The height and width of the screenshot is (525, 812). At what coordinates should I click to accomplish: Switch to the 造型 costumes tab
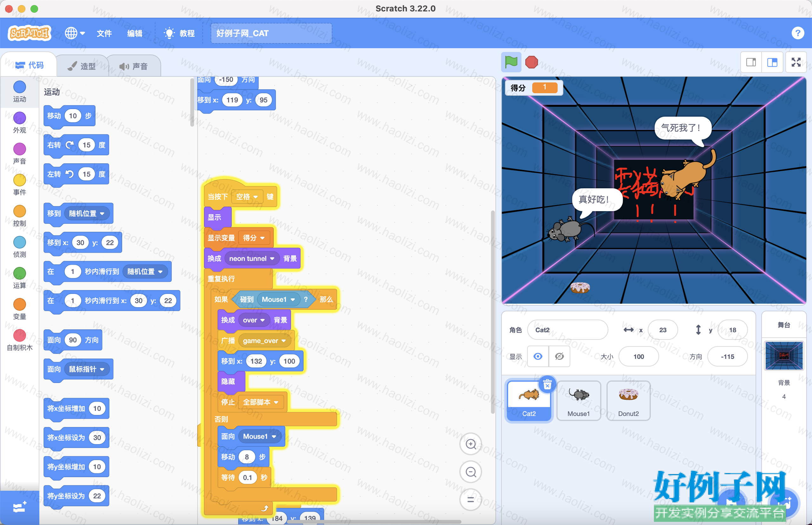(x=82, y=66)
